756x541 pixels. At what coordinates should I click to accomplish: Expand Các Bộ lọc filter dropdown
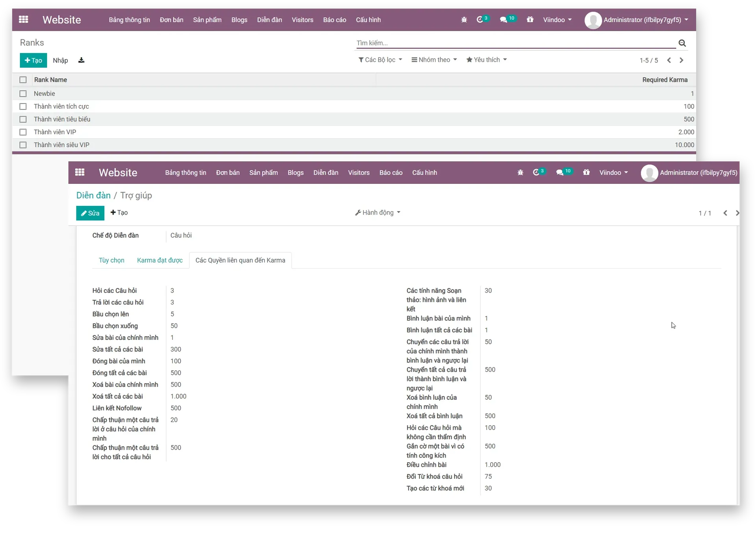pos(380,60)
